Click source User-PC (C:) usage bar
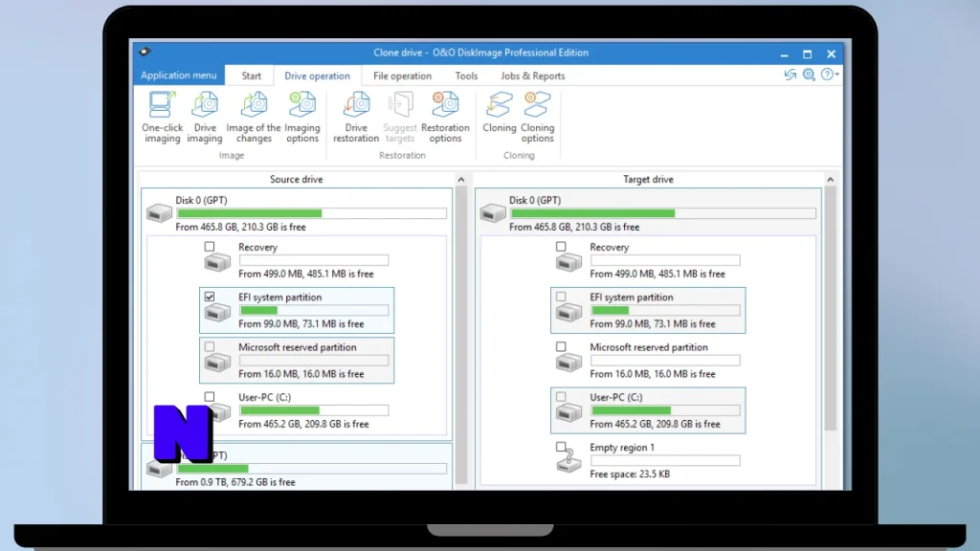 (314, 410)
